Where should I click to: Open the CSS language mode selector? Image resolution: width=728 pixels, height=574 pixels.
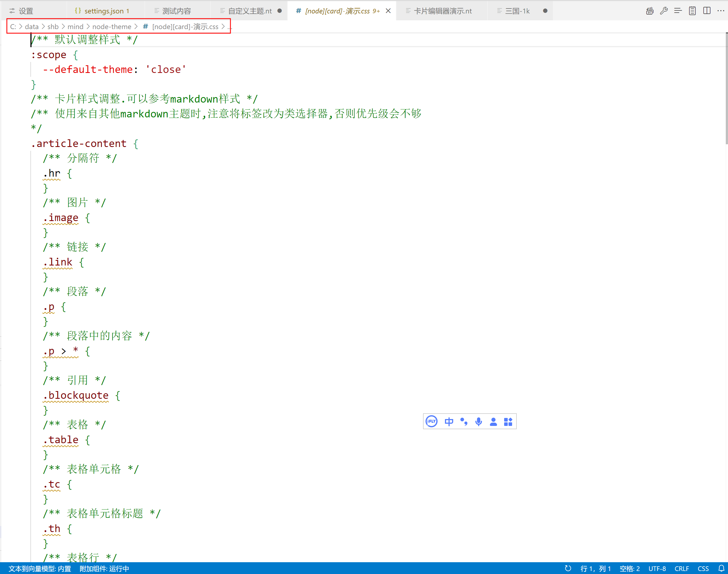(x=703, y=568)
